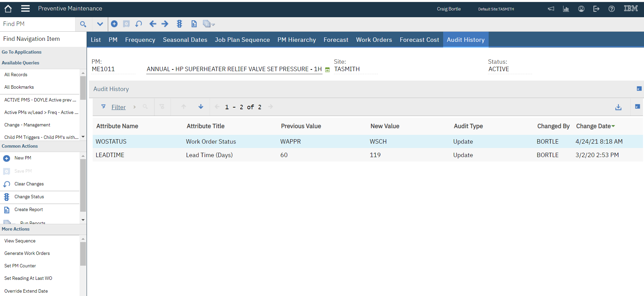Viewport: 644px width, 296px height.
Task: Minimize the Audit History section
Action: 639,89
